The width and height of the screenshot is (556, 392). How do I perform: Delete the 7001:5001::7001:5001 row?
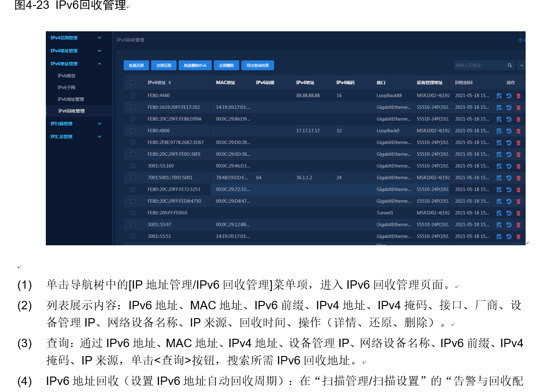point(519,178)
